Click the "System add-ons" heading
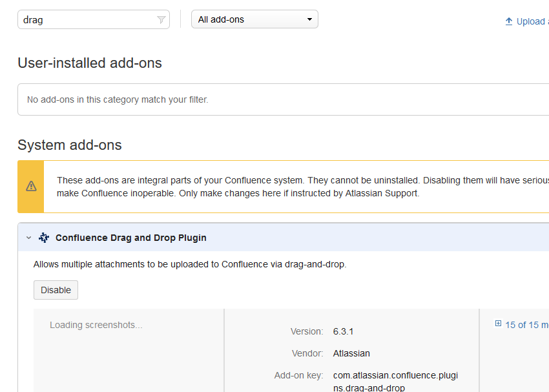Image resolution: width=549 pixels, height=392 pixels. coord(70,145)
